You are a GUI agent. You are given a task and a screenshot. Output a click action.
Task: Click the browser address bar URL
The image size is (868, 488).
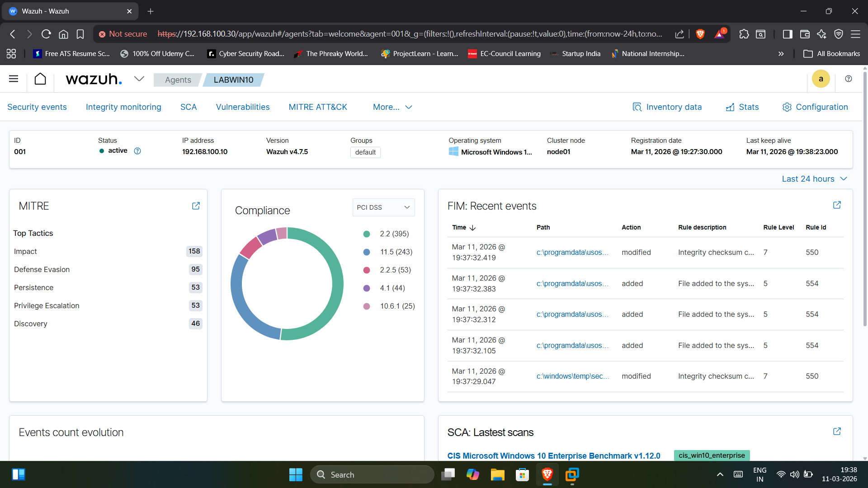[x=410, y=34]
